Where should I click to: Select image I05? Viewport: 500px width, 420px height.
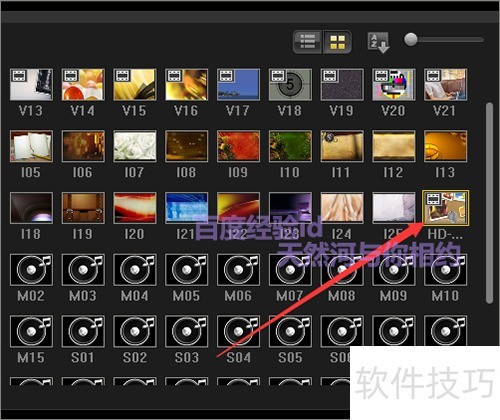pos(31,146)
